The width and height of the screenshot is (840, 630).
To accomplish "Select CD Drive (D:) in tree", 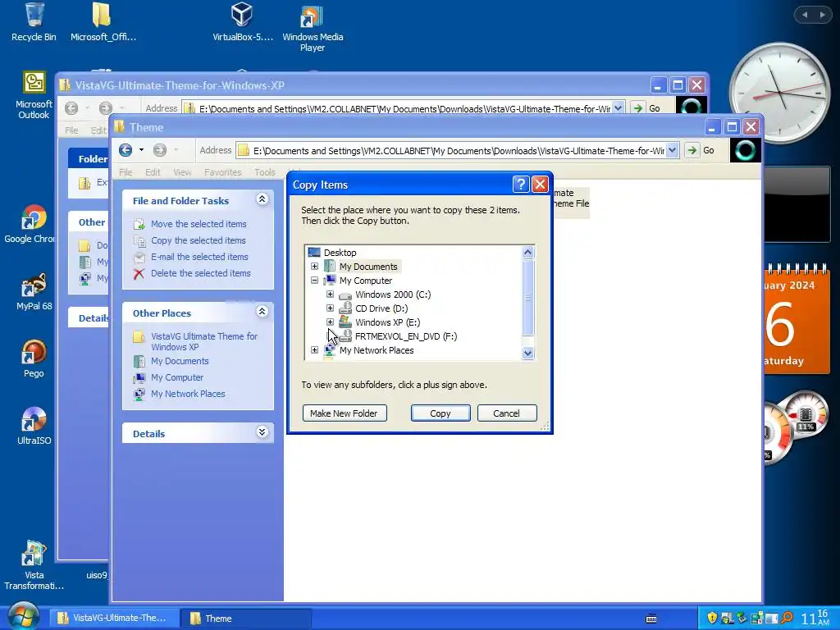I will tap(381, 308).
